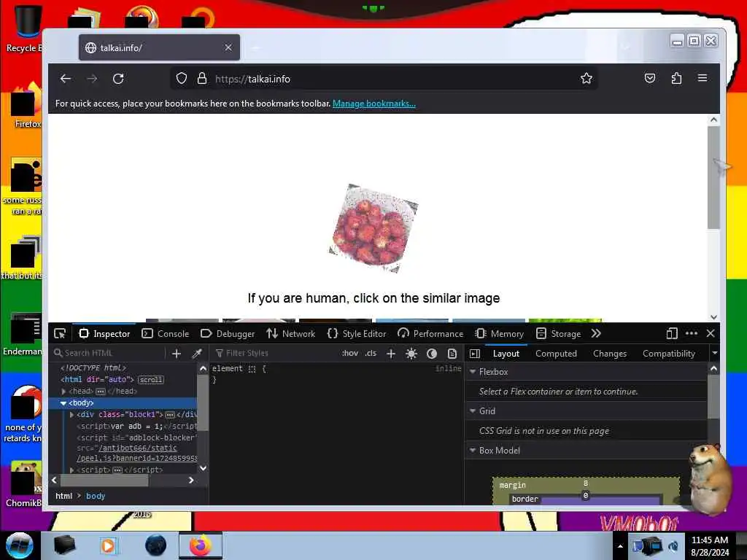Add a new node with the plus icon

[x=177, y=354]
